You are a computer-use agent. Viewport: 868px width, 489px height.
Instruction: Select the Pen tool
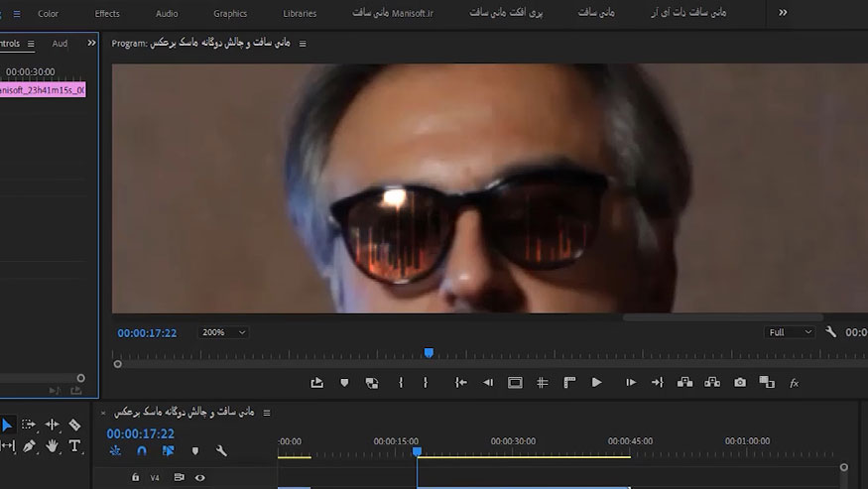click(29, 445)
